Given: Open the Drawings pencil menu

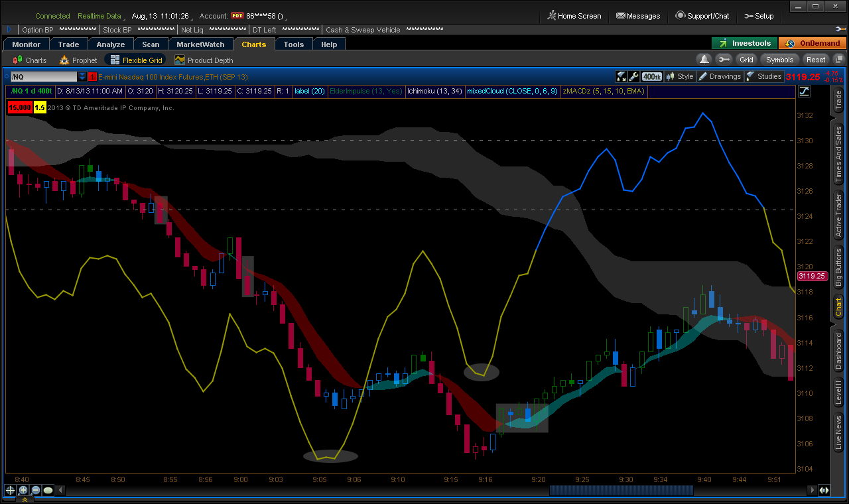Looking at the screenshot, I should (x=720, y=76).
